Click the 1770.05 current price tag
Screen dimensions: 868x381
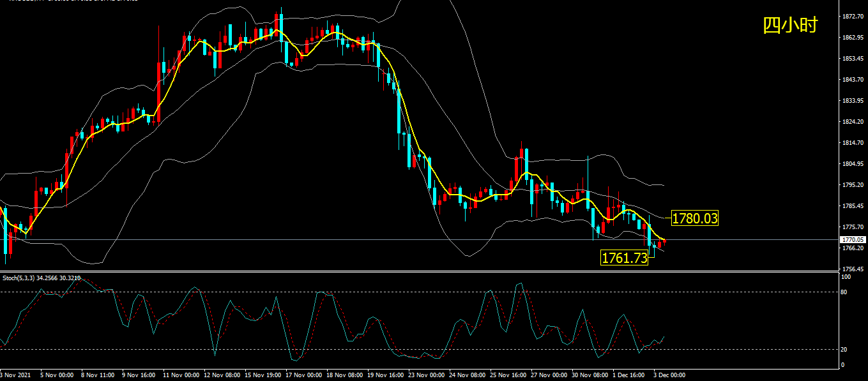point(853,240)
